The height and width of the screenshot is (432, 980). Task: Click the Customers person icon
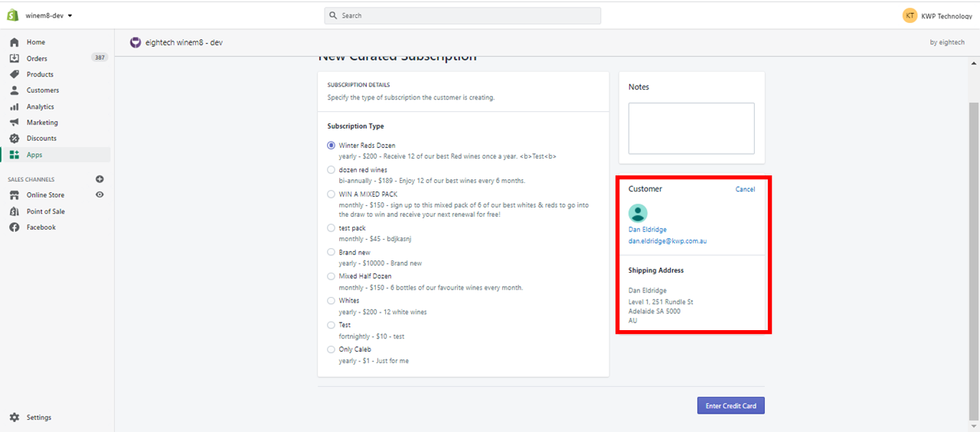[14, 90]
